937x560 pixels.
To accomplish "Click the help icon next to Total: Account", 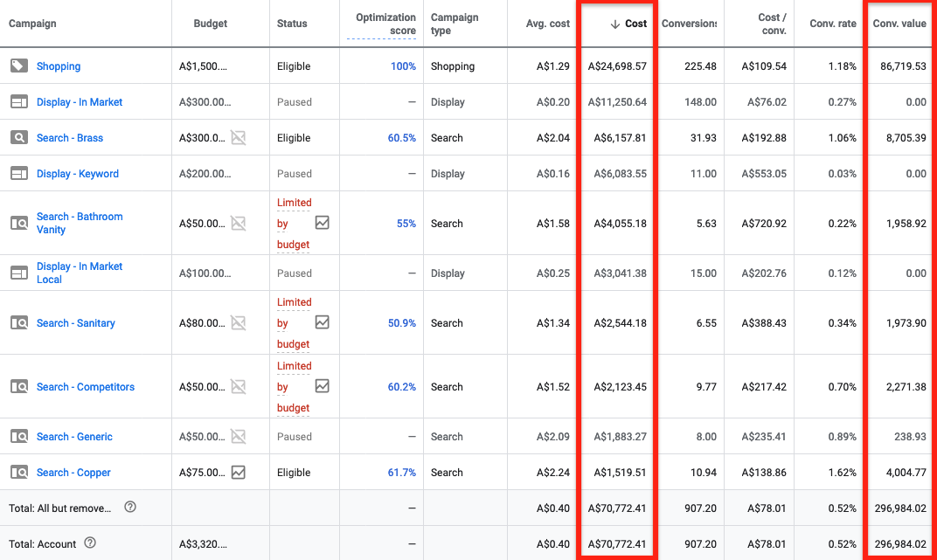I will [89, 543].
